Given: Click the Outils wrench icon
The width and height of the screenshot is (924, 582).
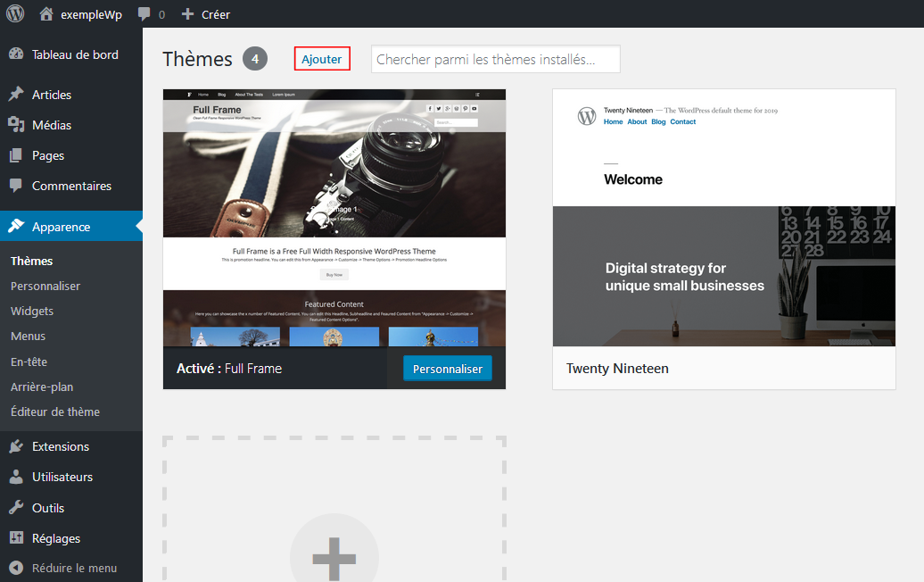Looking at the screenshot, I should click(16, 507).
